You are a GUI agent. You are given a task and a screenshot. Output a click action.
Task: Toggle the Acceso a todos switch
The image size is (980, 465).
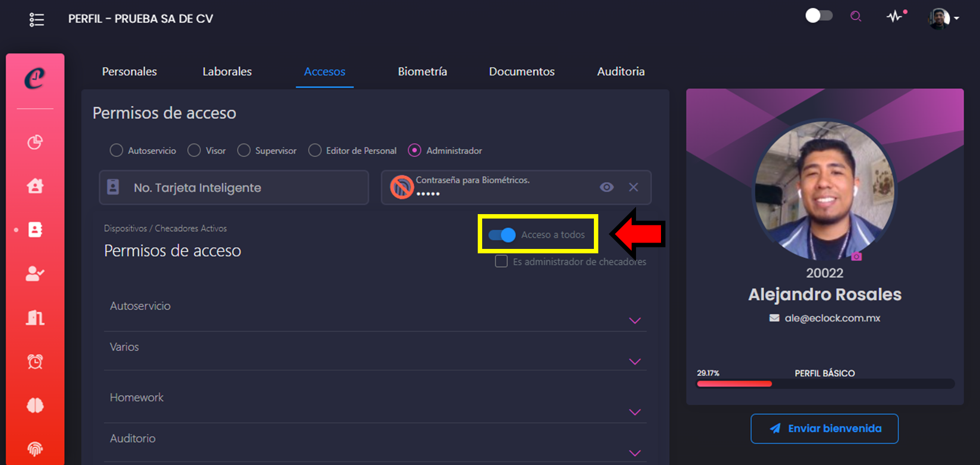pyautogui.click(x=502, y=235)
